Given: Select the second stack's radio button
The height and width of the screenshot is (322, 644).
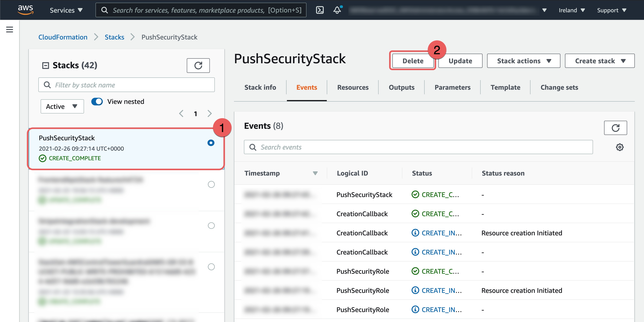Looking at the screenshot, I should click(x=211, y=184).
